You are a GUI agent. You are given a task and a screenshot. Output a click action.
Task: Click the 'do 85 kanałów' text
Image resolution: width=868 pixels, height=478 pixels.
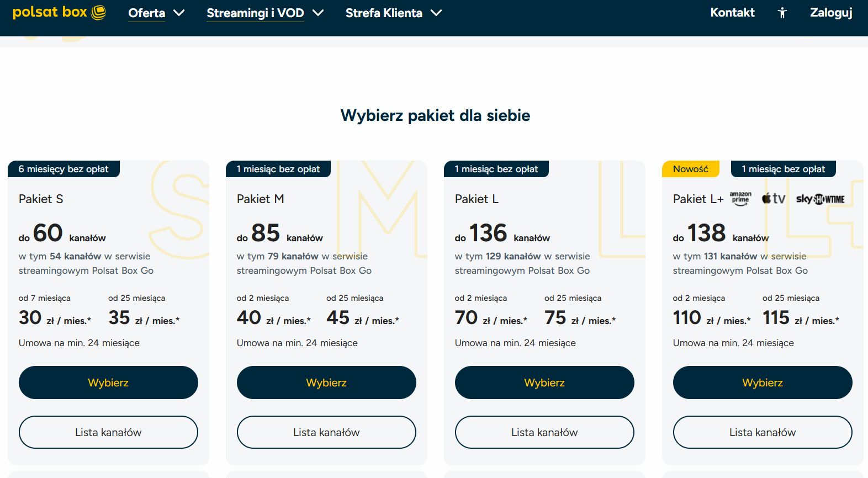click(280, 233)
